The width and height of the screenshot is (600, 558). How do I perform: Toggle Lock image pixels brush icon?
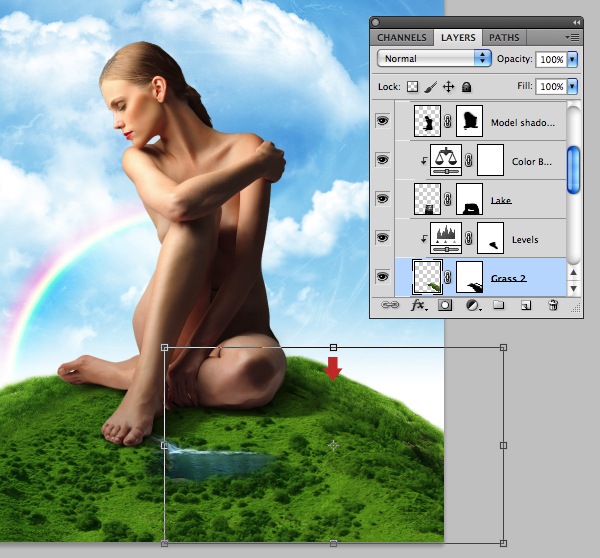tap(430, 87)
